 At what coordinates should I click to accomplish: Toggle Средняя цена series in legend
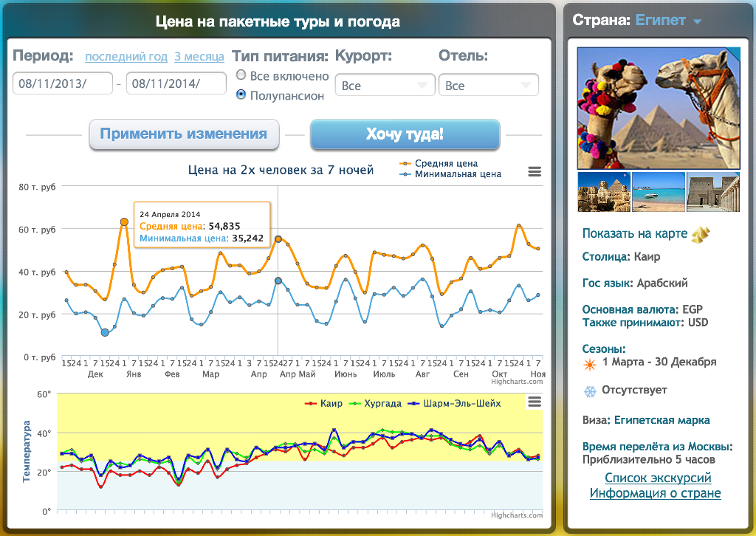439,163
